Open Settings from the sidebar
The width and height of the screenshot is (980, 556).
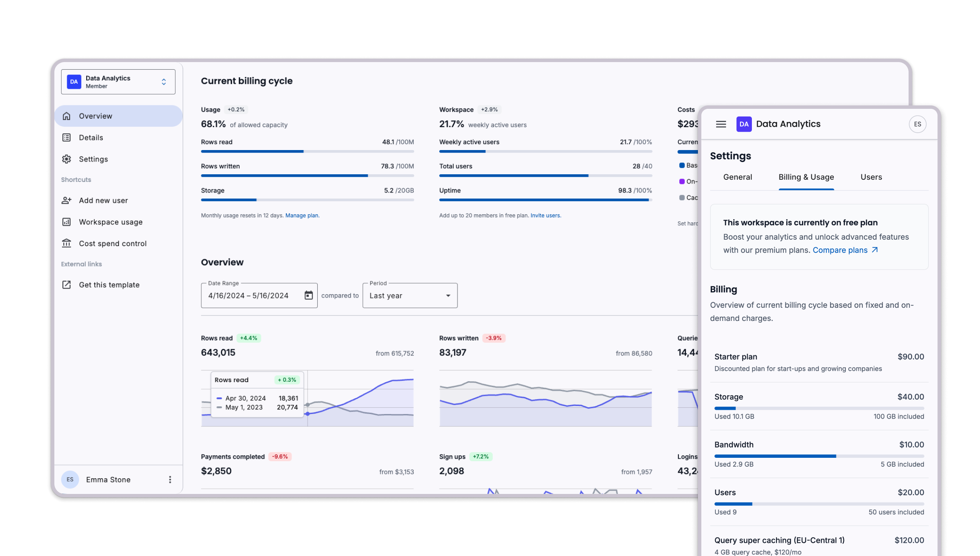pyautogui.click(x=93, y=159)
